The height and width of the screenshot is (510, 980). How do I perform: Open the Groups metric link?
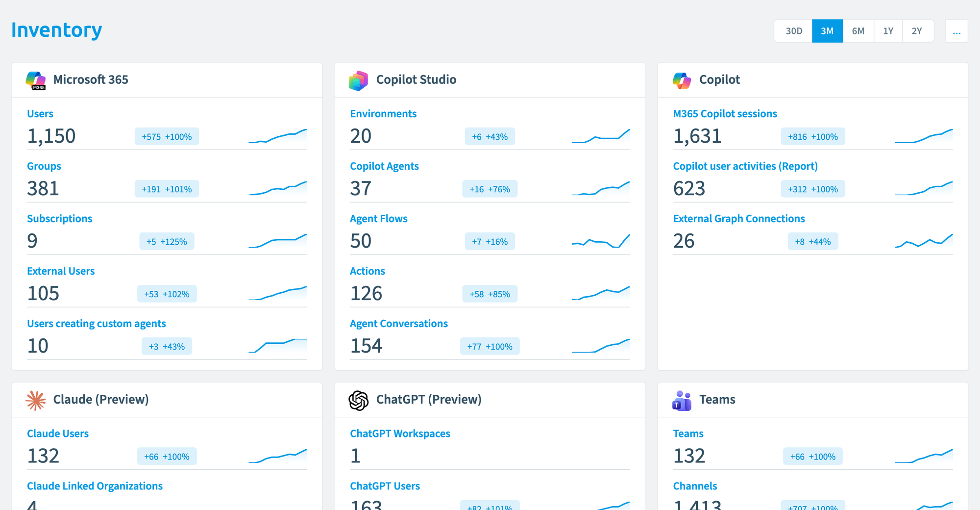click(x=44, y=166)
